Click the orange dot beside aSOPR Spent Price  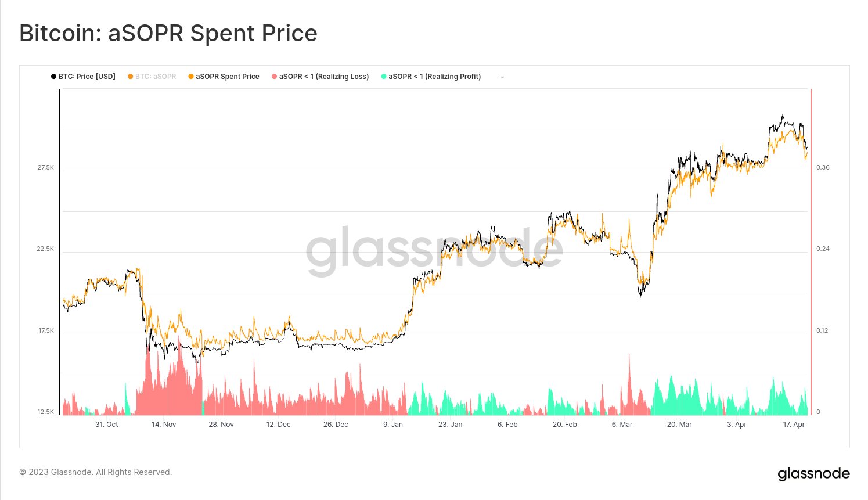pos(191,77)
